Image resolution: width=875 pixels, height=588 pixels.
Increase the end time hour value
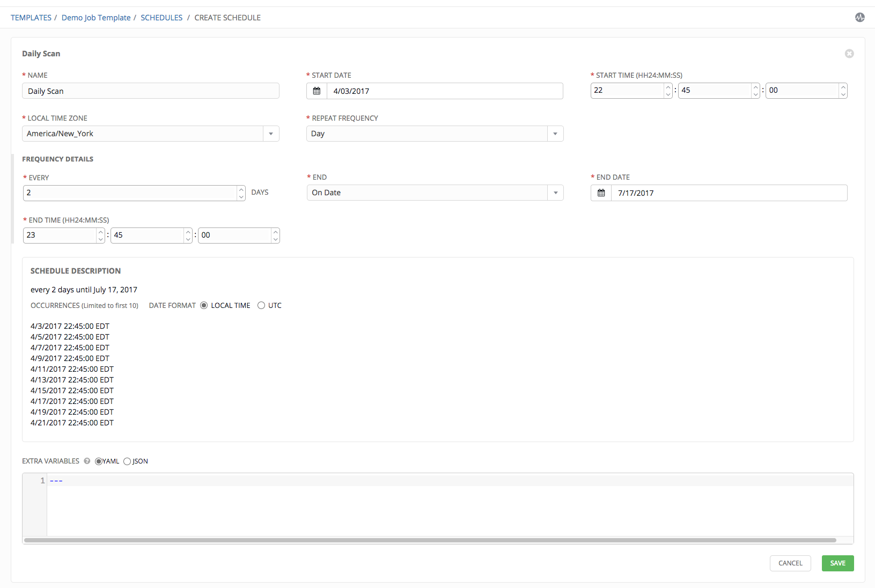point(100,232)
